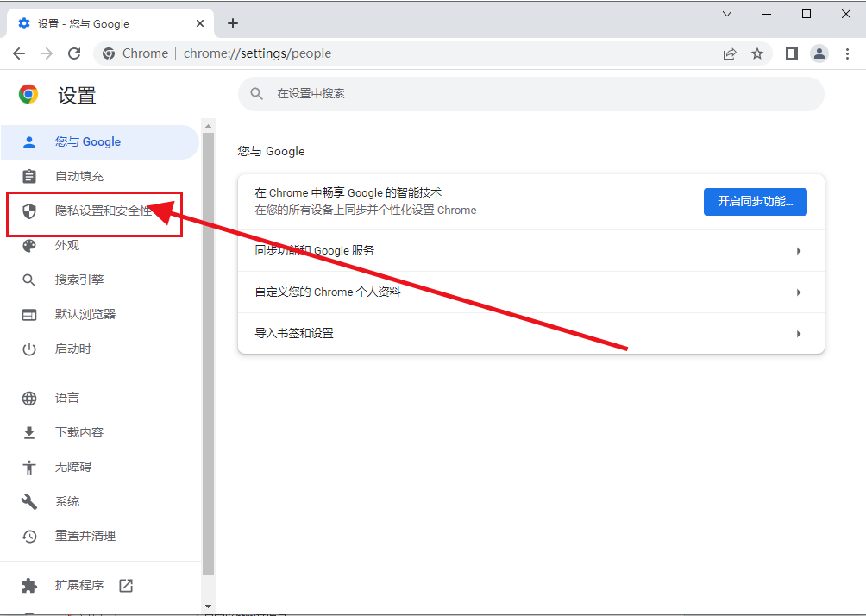Image resolution: width=866 pixels, height=616 pixels.
Task: Click the forward navigation arrow
Action: click(47, 53)
